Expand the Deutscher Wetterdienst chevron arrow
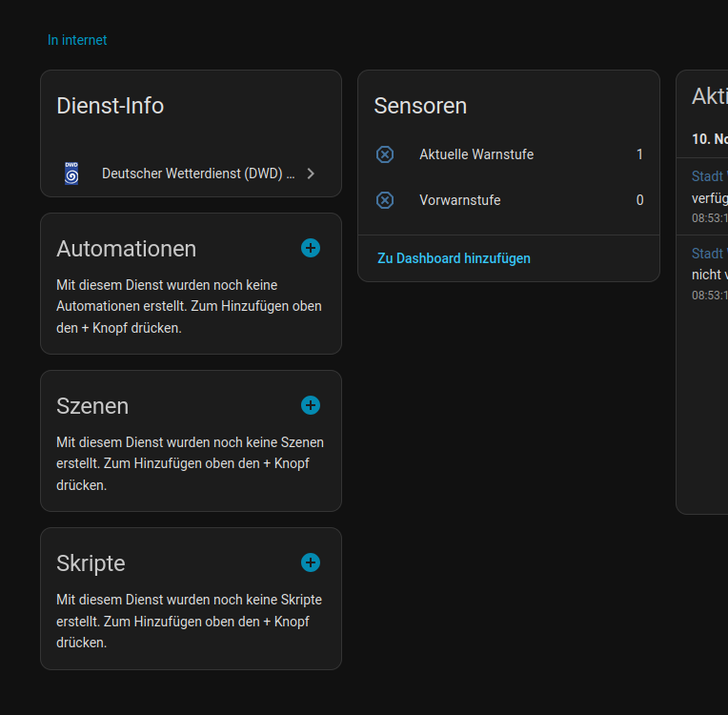 point(311,174)
